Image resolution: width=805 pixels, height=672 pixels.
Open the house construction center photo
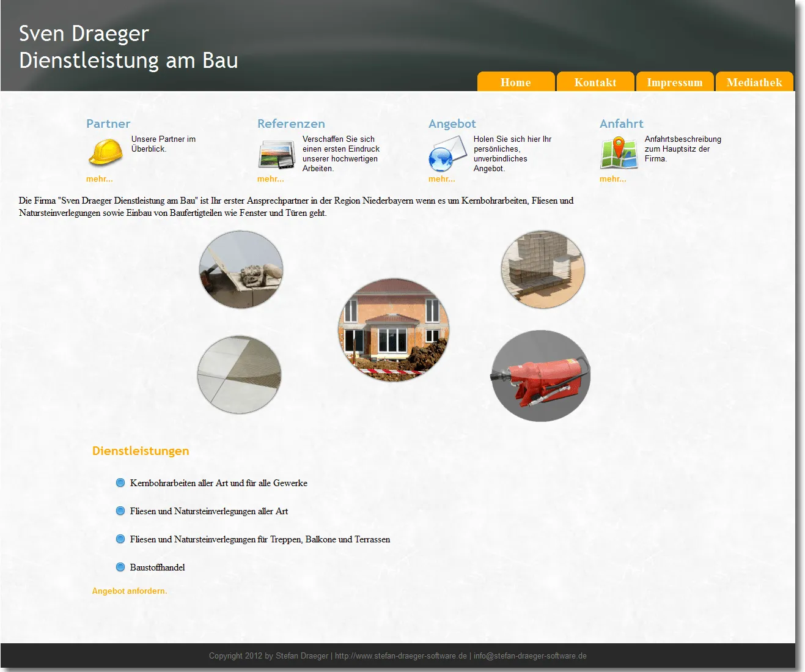pos(394,330)
